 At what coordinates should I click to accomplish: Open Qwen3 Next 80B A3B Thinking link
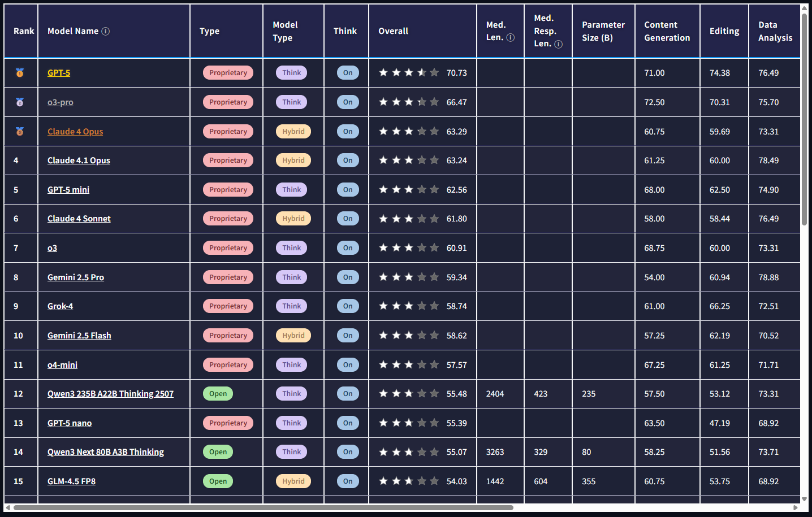(x=106, y=452)
